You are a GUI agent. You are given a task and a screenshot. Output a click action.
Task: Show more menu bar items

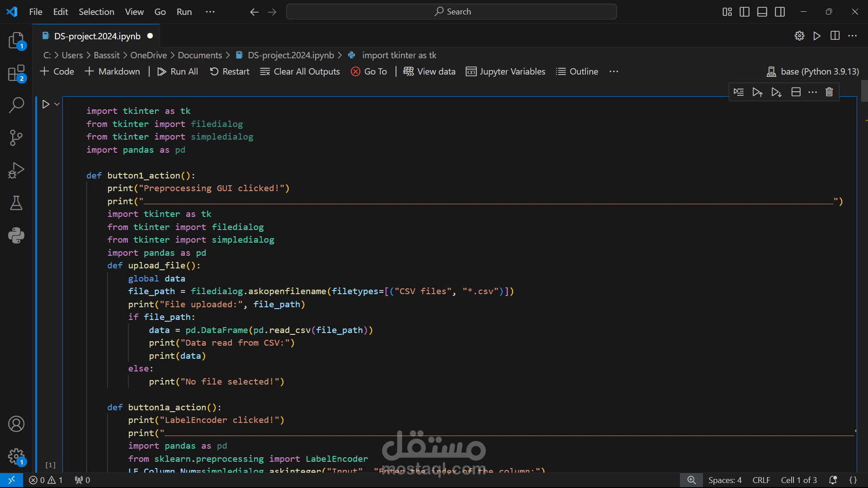coord(210,12)
